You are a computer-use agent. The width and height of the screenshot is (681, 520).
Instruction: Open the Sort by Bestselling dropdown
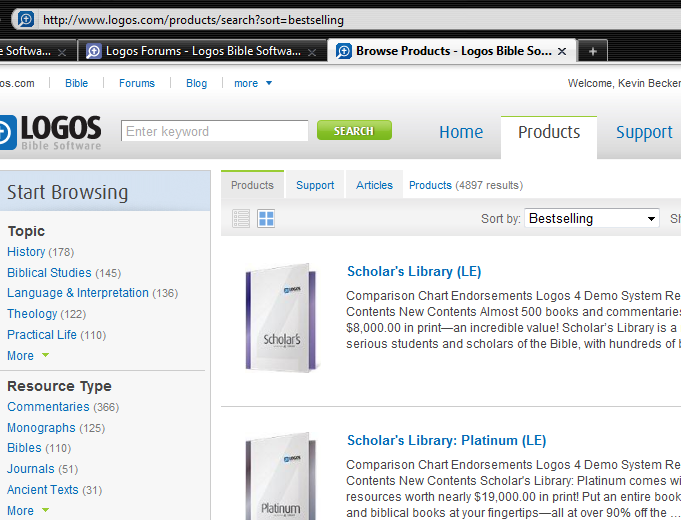[x=592, y=218]
